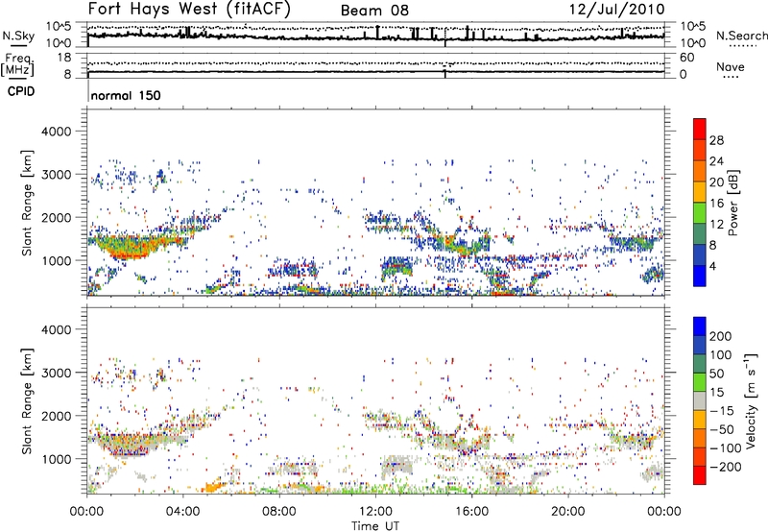
Task: Click the 'Freq. [MHz]' axis label
Action: click(18, 64)
